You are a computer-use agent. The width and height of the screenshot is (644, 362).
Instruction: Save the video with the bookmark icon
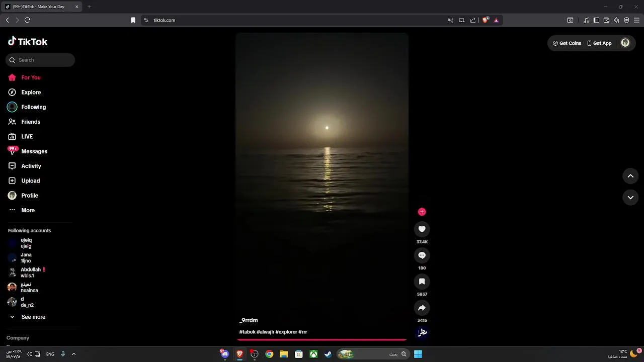(x=422, y=282)
